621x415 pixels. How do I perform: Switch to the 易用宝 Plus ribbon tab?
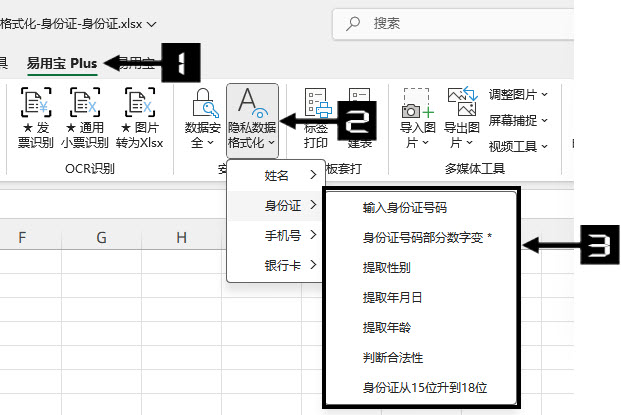click(62, 63)
